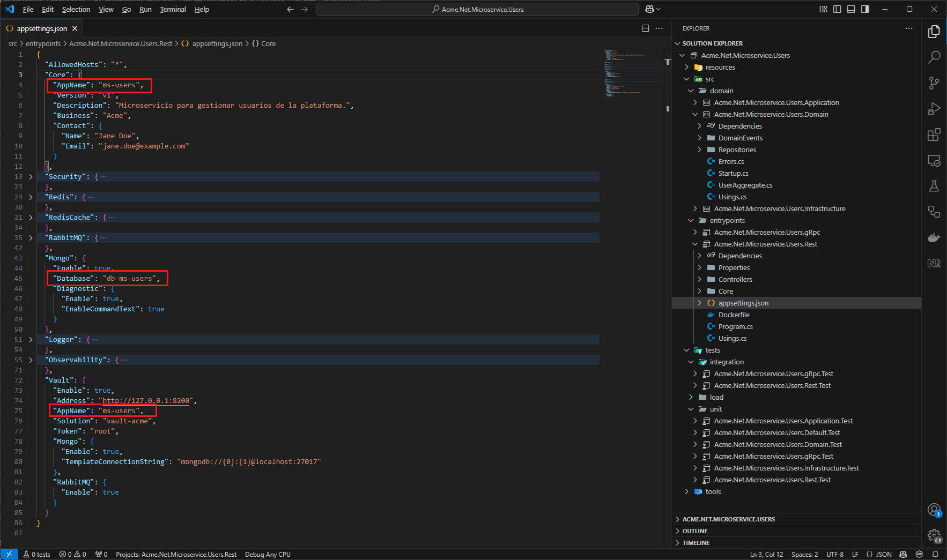The image size is (947, 560).
Task: Open the Accounts menu icon
Action: tap(934, 510)
